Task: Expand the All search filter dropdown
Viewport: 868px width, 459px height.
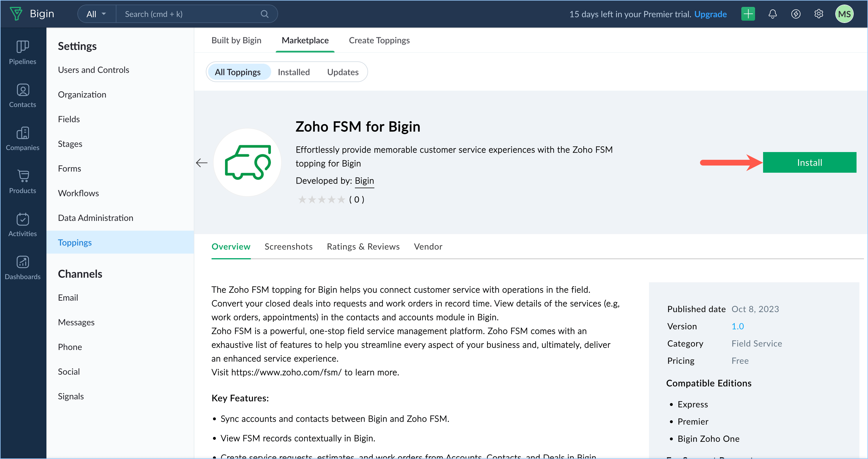Action: [x=96, y=14]
